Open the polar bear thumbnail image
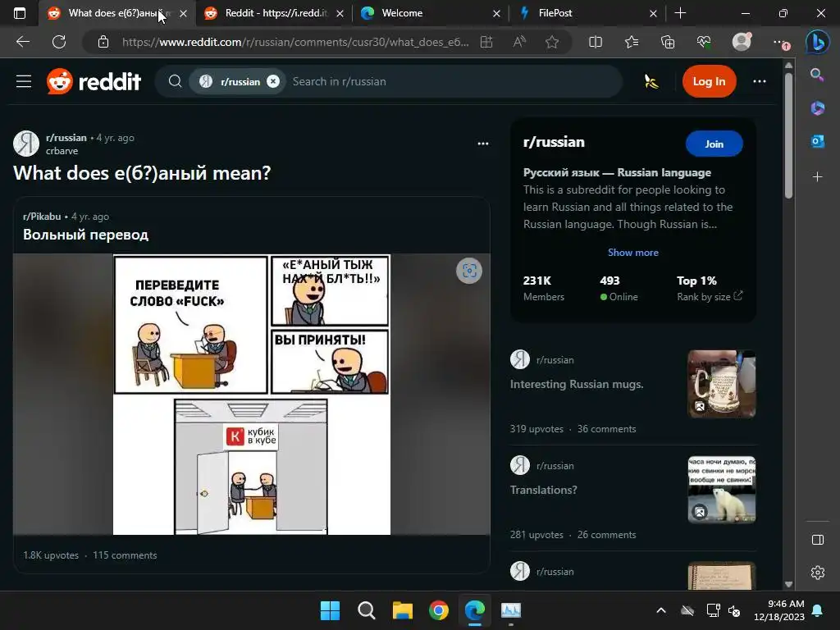 (721, 489)
